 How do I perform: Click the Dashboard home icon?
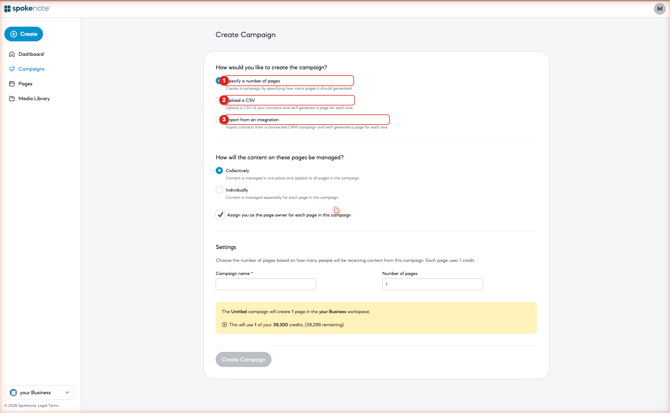pyautogui.click(x=12, y=54)
